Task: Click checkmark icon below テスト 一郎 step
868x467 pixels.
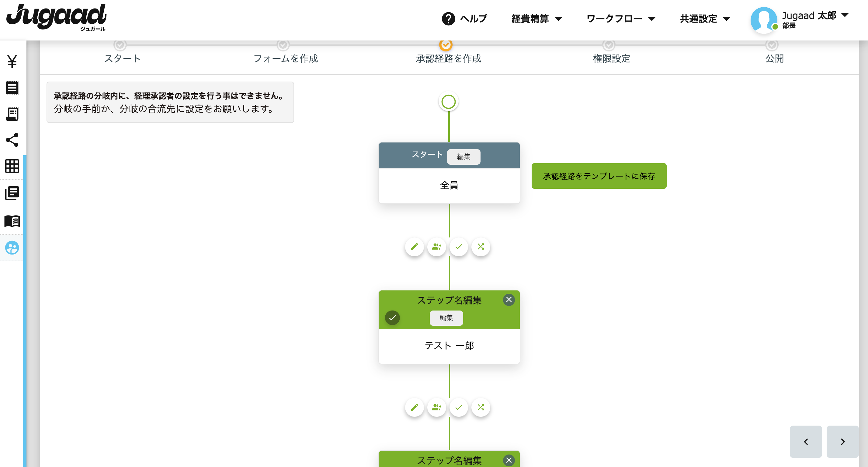Action: click(x=459, y=407)
